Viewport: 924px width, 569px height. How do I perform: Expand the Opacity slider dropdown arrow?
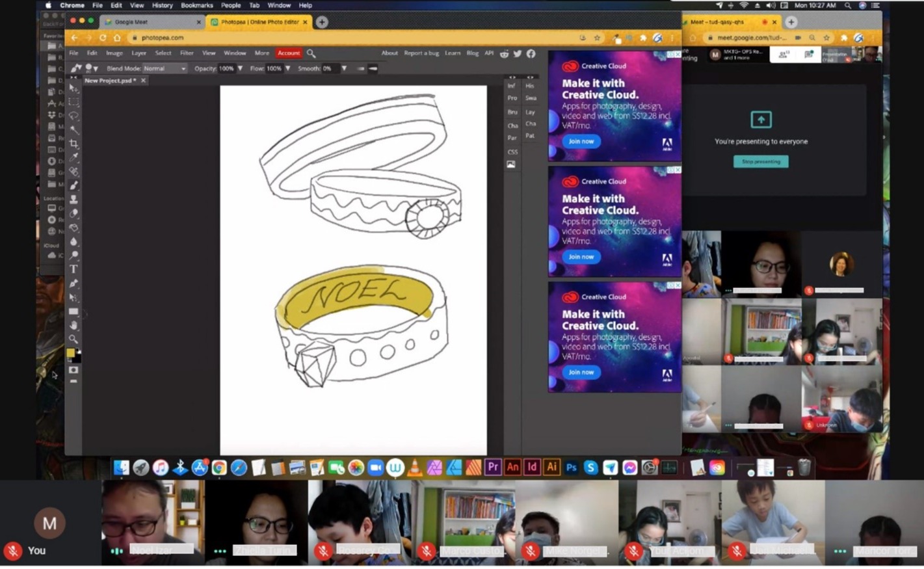[240, 68]
